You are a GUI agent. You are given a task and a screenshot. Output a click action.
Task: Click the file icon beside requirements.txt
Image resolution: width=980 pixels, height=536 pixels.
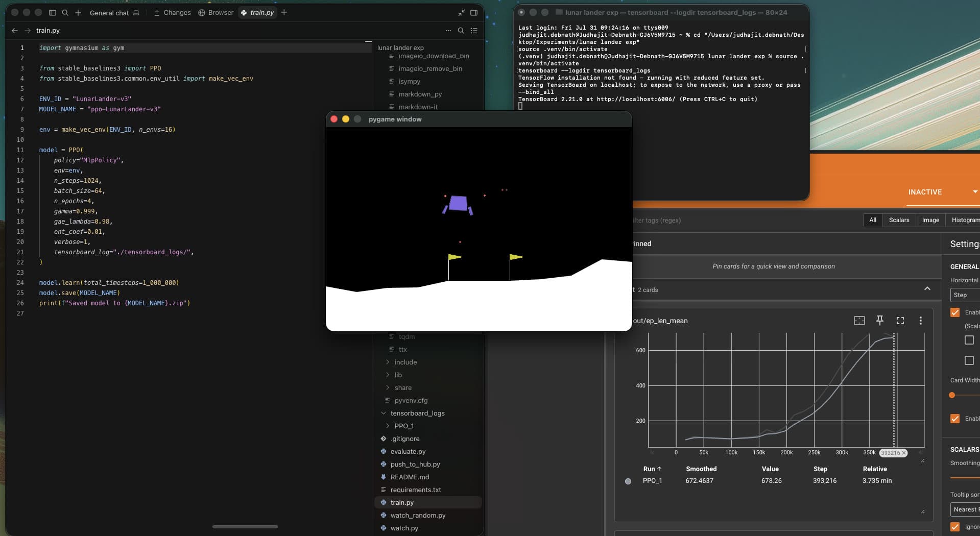click(384, 490)
